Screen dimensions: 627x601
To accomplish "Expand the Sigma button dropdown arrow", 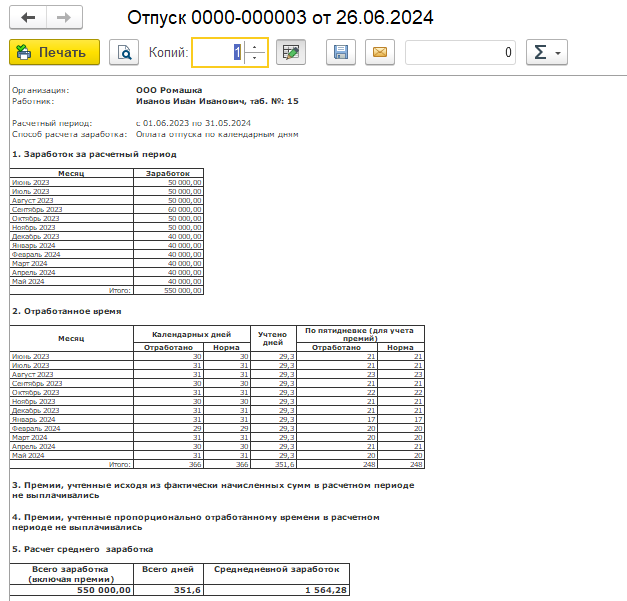I will click(x=558, y=52).
